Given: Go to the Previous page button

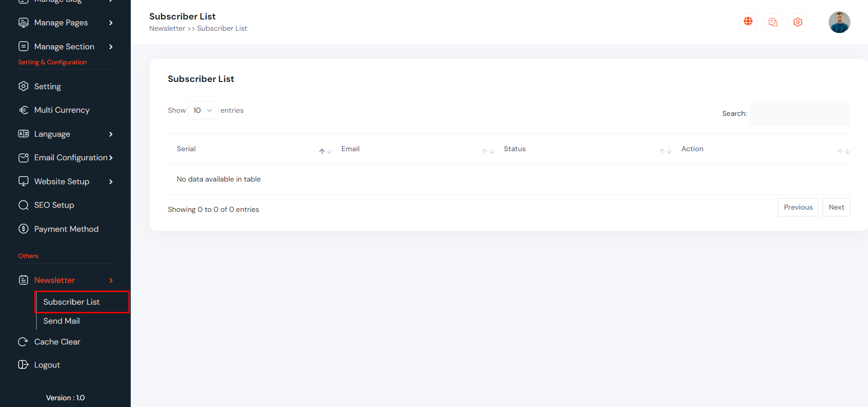Looking at the screenshot, I should coord(798,207).
